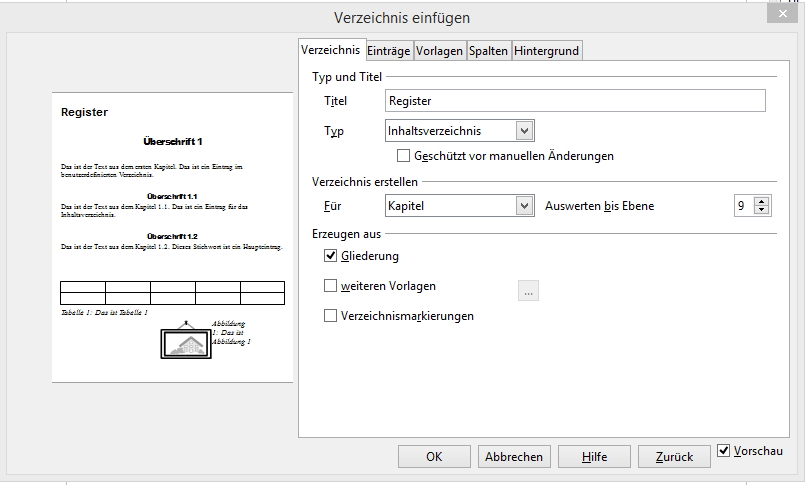Click the Überschrift 1.2 preview heading
Viewport: 805px width, 485px height.
pos(172,236)
